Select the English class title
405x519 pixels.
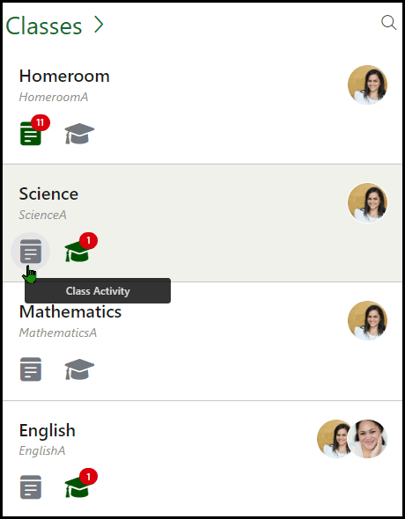pos(47,430)
